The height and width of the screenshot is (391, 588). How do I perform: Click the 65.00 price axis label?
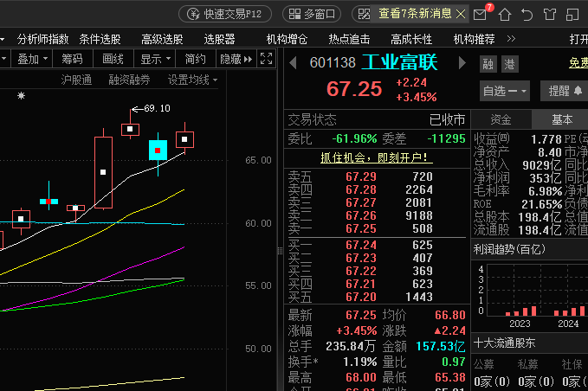tap(258, 161)
